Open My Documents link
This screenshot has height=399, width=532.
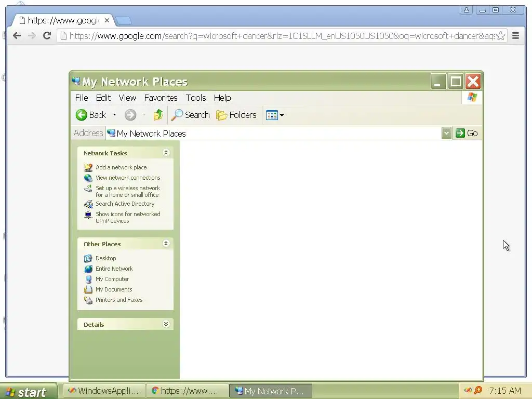114,289
